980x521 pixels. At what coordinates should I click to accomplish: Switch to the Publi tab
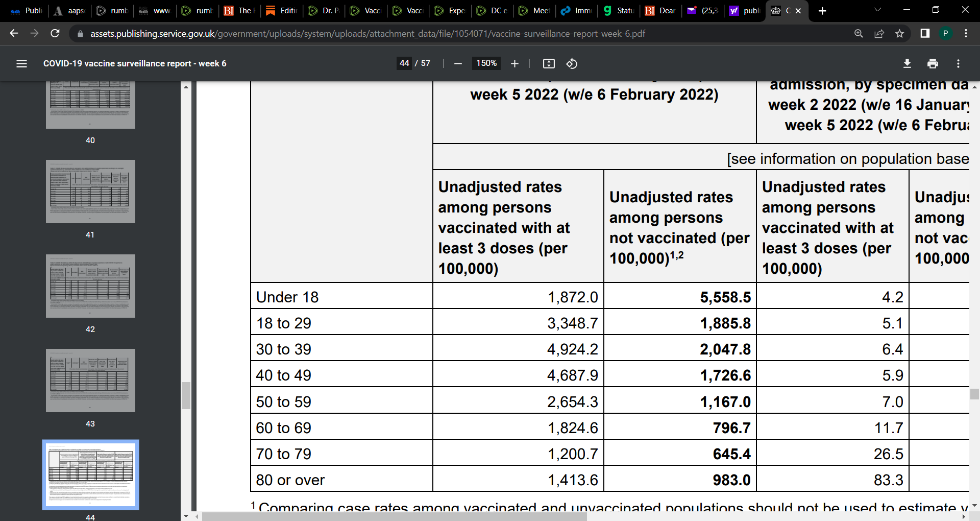(x=27, y=11)
